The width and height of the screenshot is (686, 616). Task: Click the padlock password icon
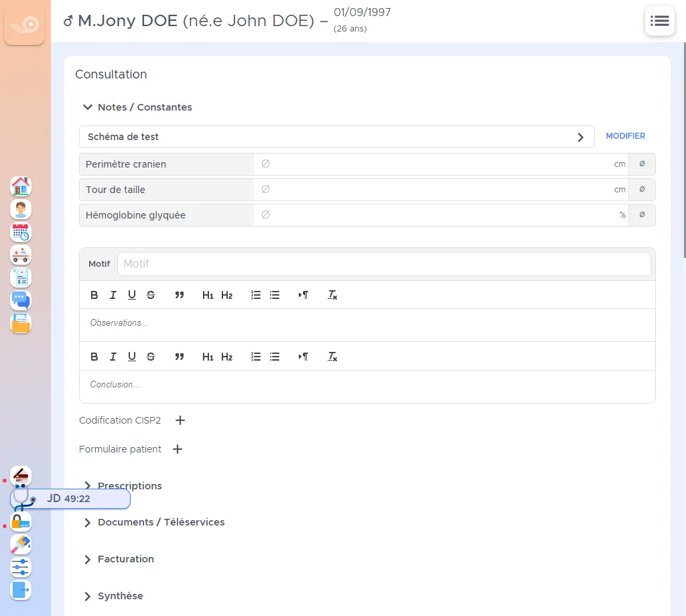[x=21, y=521]
